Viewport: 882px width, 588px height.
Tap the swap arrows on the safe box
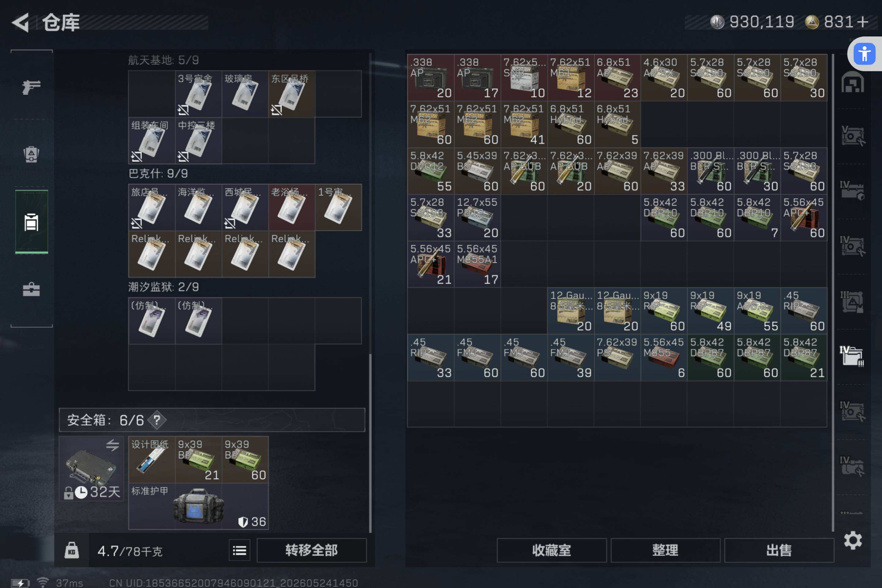[x=112, y=445]
